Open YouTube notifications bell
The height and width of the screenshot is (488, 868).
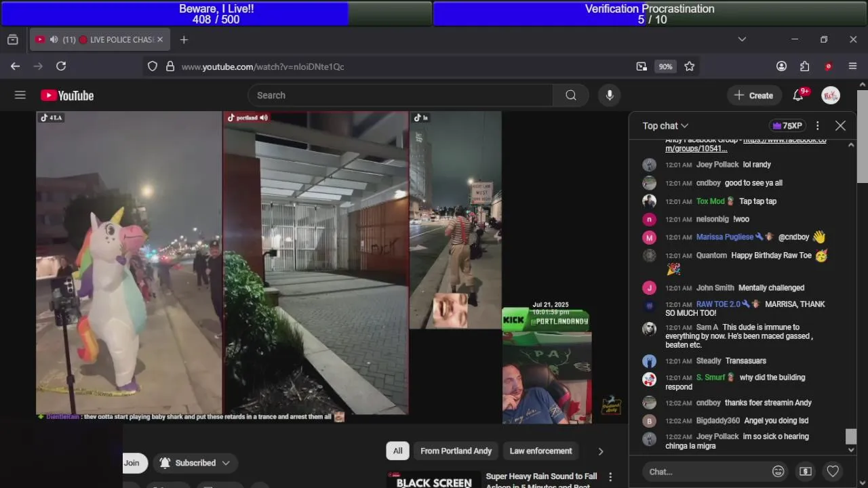(798, 96)
